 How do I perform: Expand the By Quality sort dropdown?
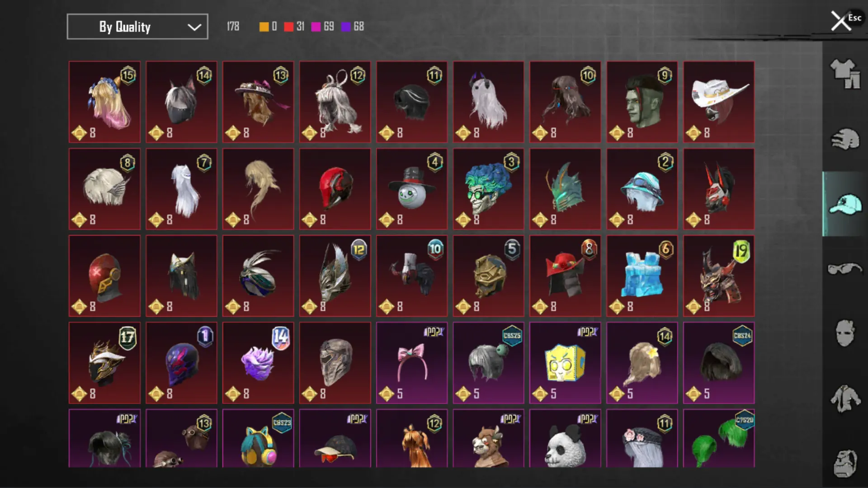137,27
